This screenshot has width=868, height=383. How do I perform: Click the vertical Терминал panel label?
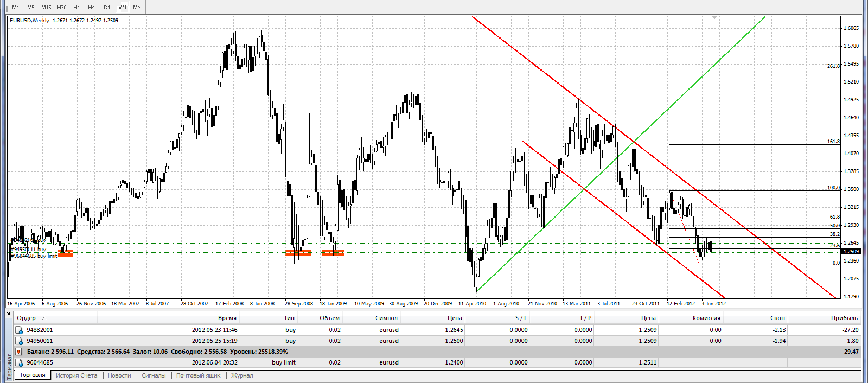[9, 367]
